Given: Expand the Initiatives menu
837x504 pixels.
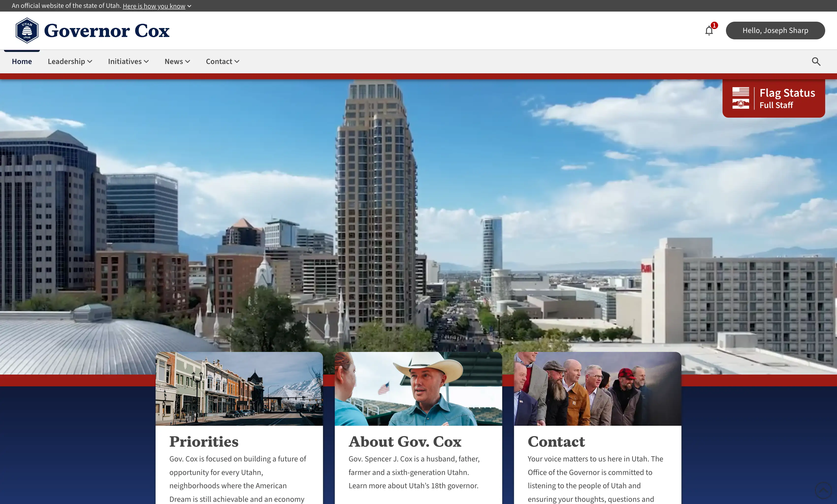Looking at the screenshot, I should pos(129,62).
